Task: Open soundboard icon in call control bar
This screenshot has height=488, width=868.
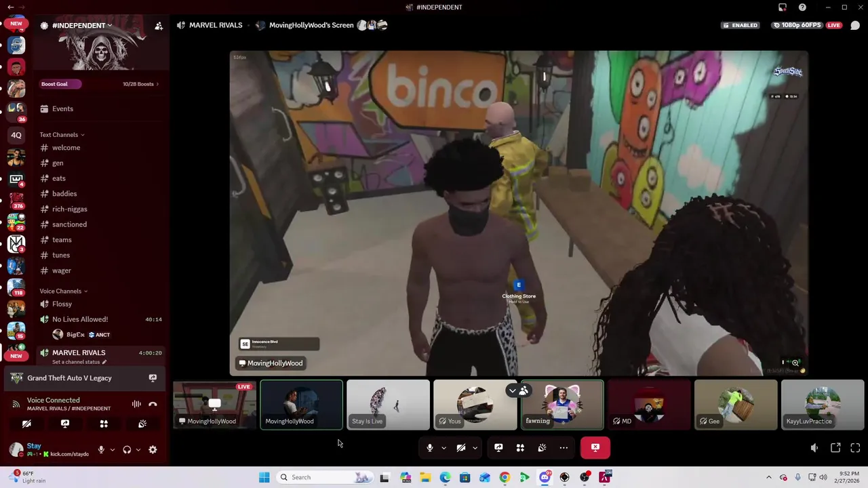Action: click(x=542, y=447)
